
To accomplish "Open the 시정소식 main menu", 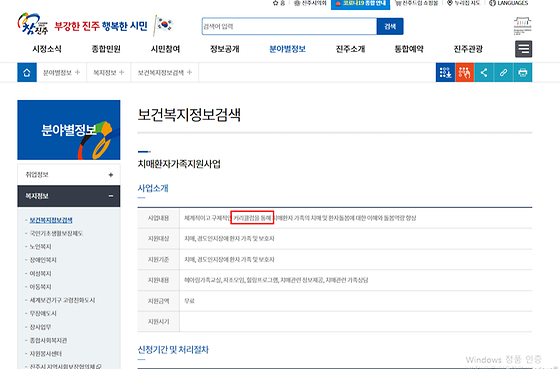I will pyautogui.click(x=47, y=49).
